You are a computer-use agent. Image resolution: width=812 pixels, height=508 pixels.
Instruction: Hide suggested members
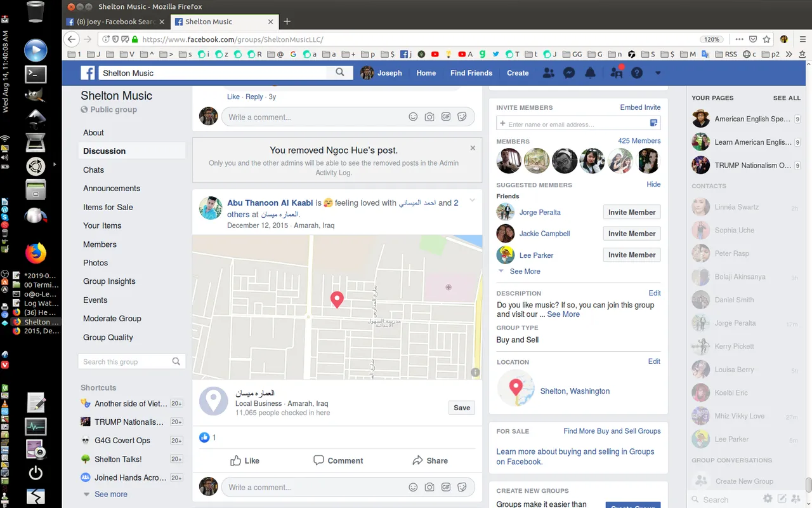coord(653,184)
